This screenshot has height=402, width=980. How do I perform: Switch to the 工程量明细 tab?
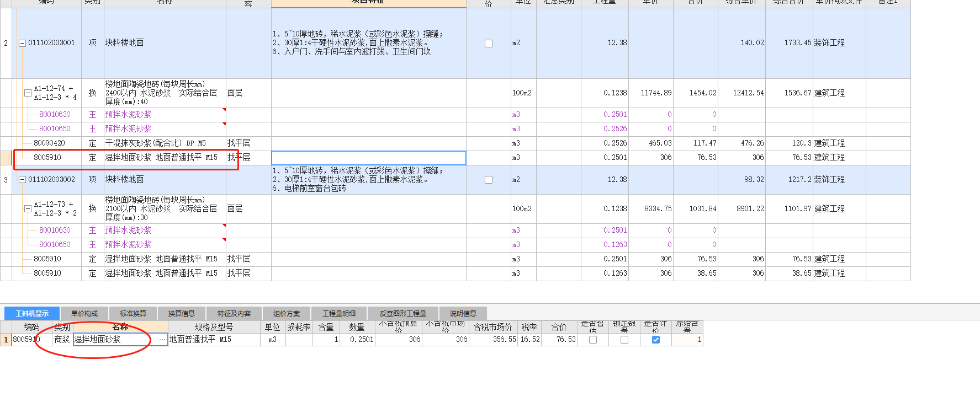(339, 313)
